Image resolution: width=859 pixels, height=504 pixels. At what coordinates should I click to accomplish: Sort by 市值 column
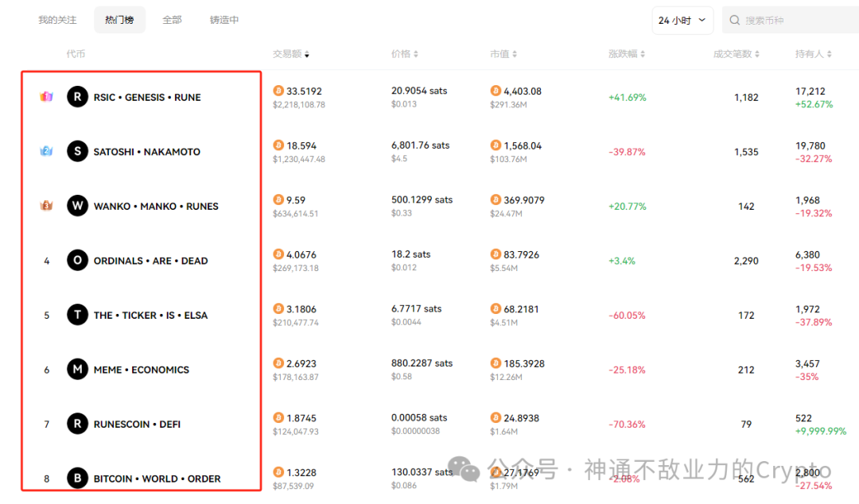(503, 54)
